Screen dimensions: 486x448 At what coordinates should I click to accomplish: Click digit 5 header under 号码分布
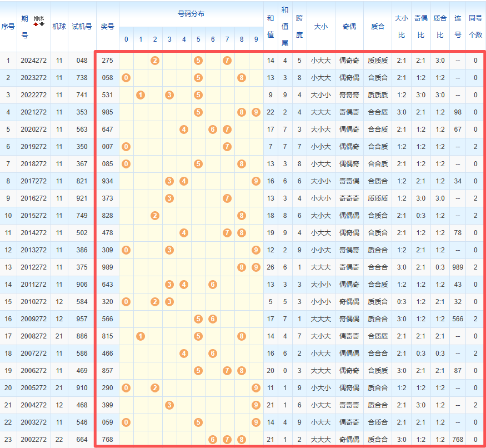[x=198, y=39]
